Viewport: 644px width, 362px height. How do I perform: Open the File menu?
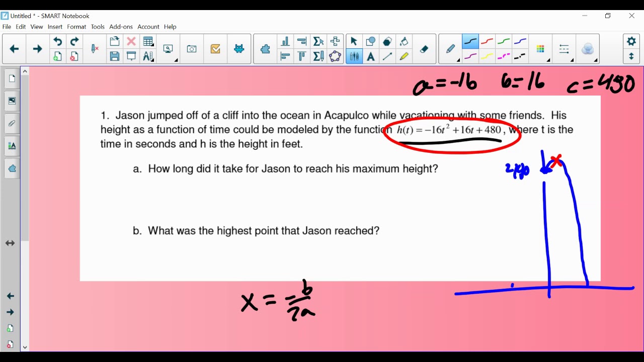(7, 27)
